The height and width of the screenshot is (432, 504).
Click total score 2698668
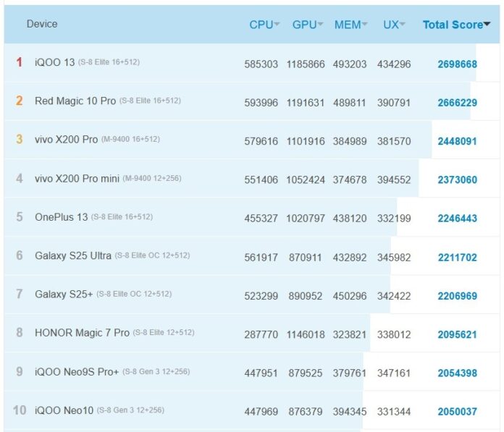458,64
